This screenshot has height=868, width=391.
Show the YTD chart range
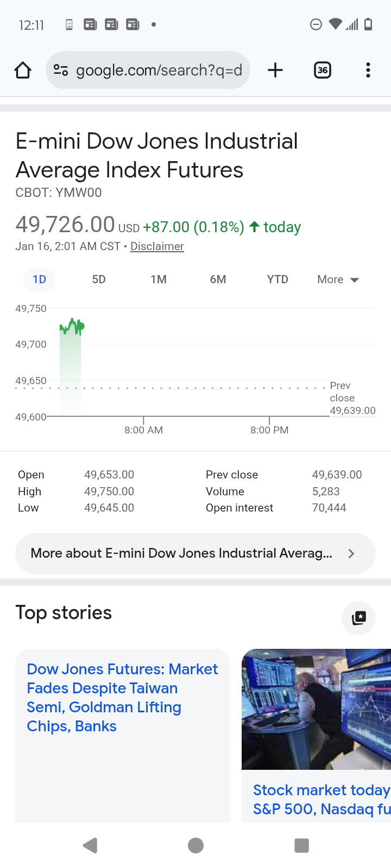click(278, 279)
